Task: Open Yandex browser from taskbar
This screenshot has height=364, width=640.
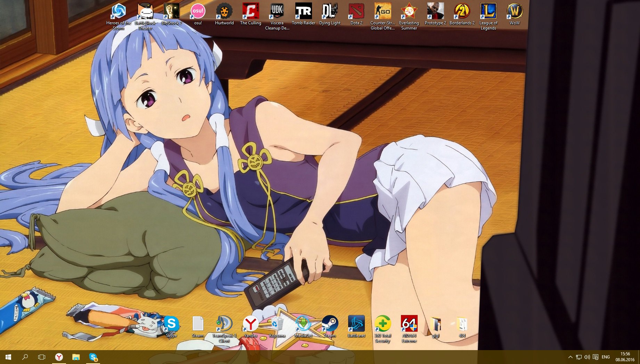Action: point(59,357)
